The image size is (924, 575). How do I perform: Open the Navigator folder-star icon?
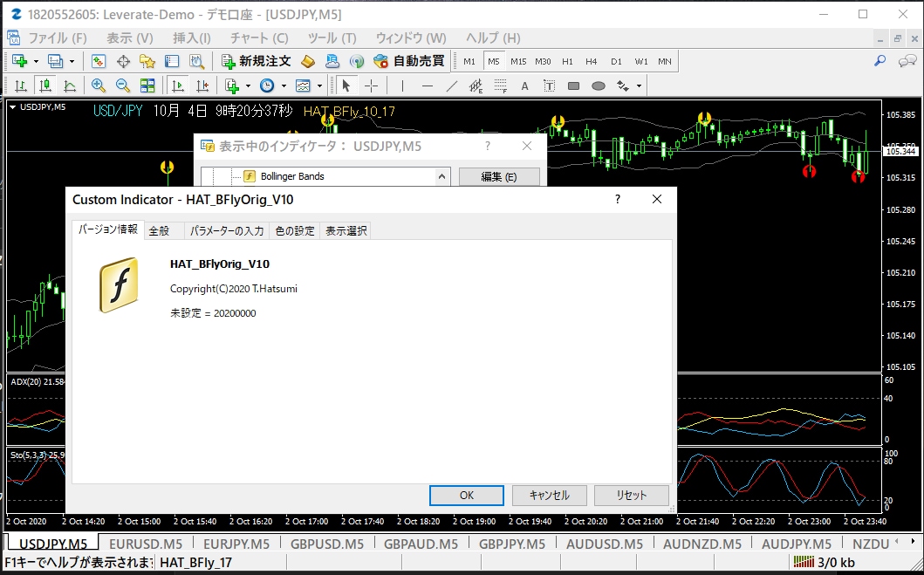pos(147,61)
